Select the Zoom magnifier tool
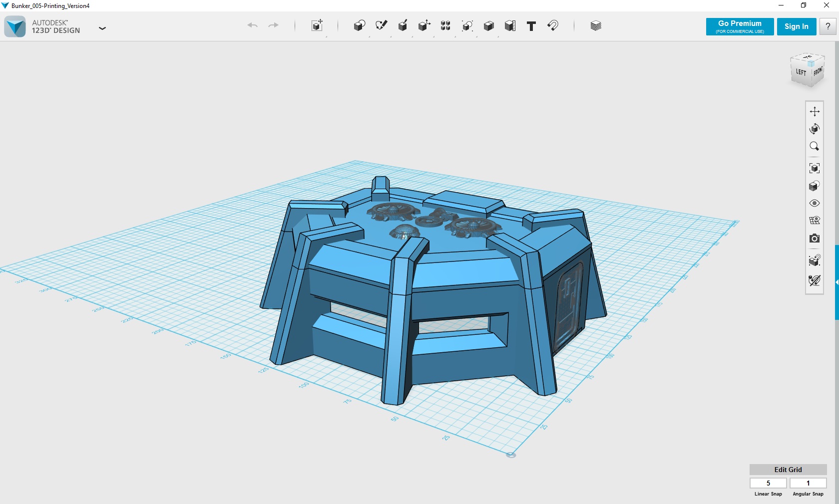The image size is (839, 504). click(x=815, y=146)
